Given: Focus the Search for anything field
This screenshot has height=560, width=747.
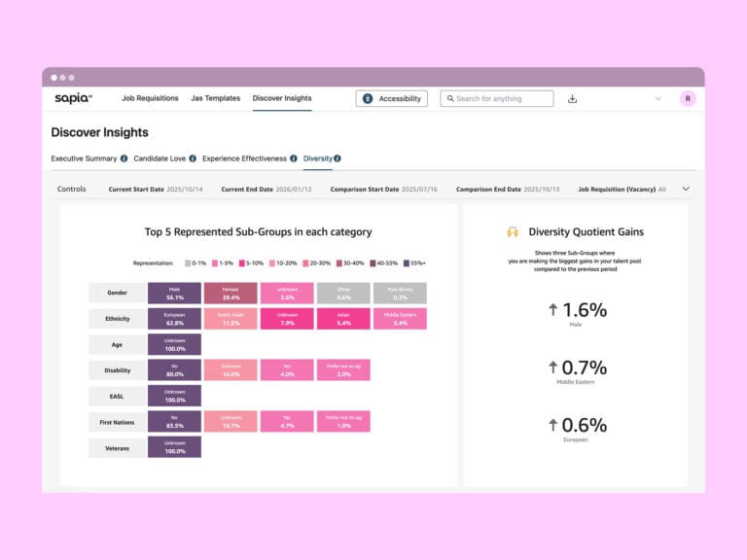Looking at the screenshot, I should (x=497, y=98).
